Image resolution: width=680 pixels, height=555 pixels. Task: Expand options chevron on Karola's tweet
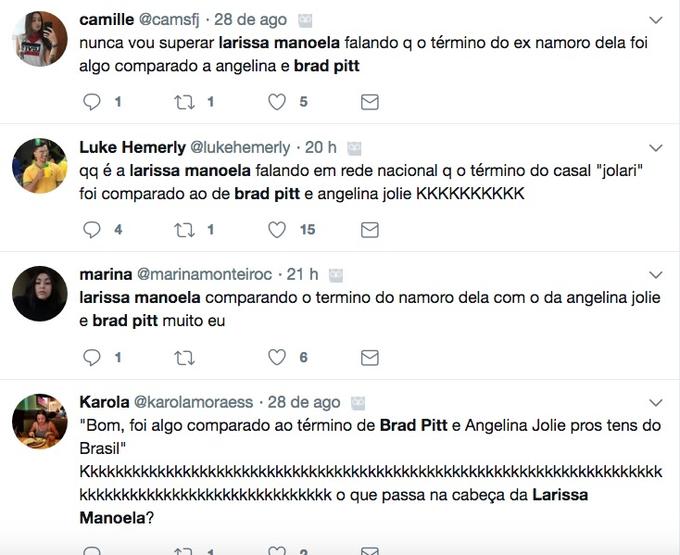pyautogui.click(x=656, y=403)
